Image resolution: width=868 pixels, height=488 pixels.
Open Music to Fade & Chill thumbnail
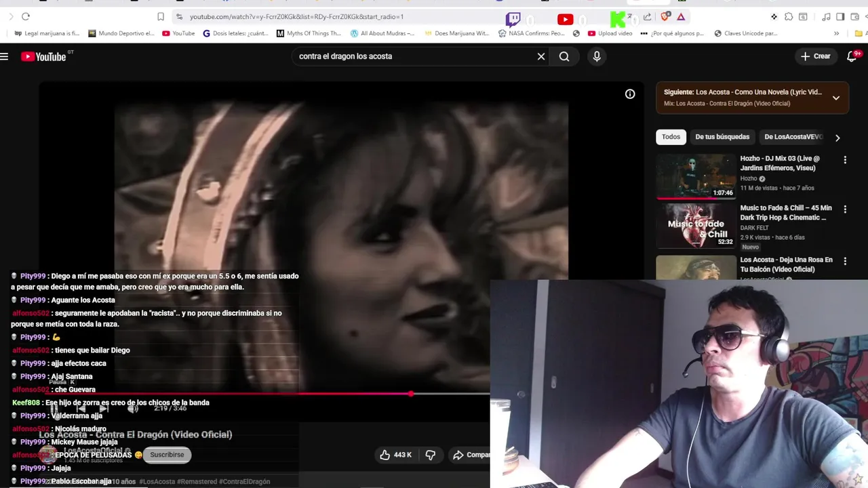tap(696, 226)
